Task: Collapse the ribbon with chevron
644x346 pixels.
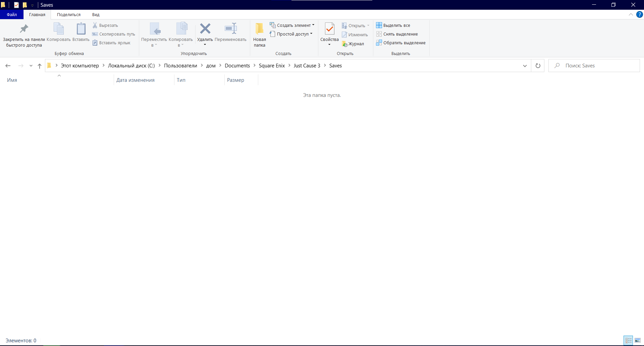Action: pos(631,14)
